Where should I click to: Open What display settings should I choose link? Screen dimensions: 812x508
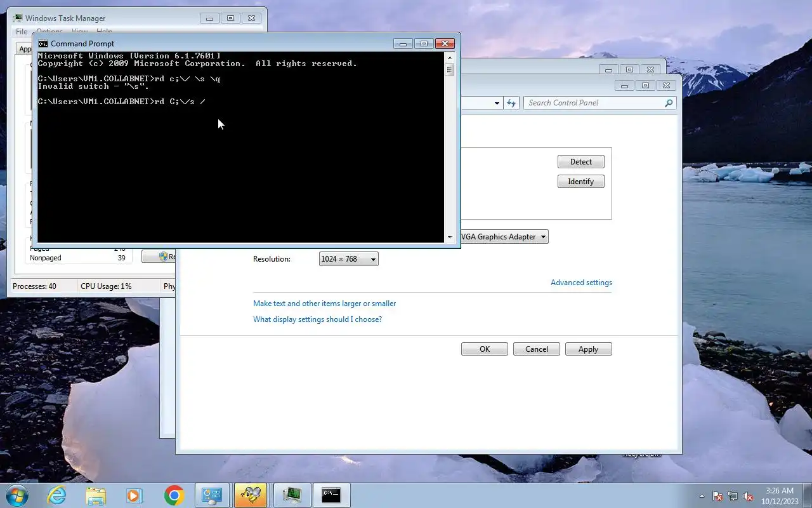(317, 319)
